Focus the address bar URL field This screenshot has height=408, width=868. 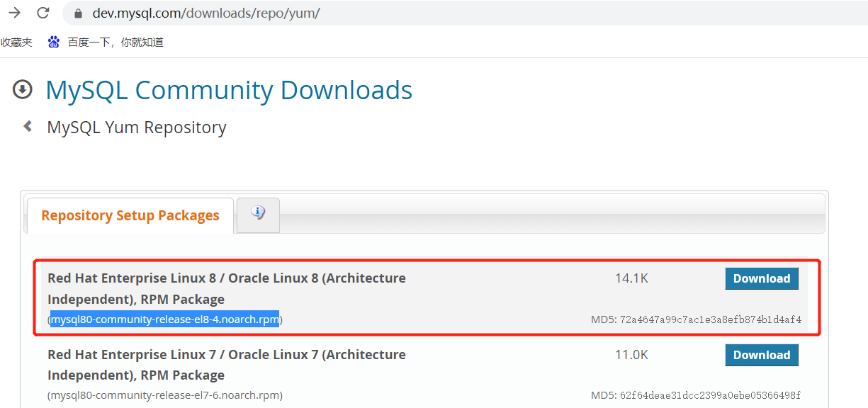point(464,13)
